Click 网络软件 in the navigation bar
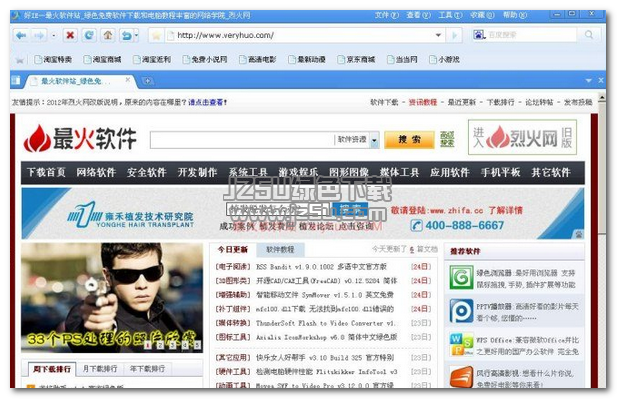Image resolution: width=617 pixels, height=399 pixels. coord(96,172)
